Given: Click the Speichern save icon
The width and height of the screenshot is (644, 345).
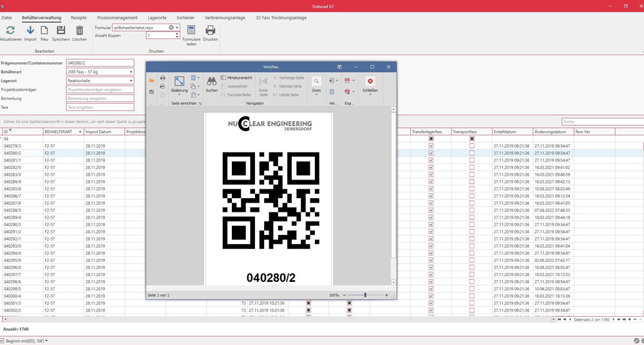Looking at the screenshot, I should (61, 30).
